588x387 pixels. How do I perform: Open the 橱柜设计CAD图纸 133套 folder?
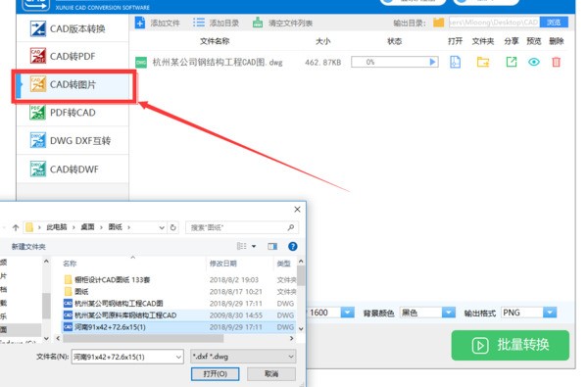(113, 280)
